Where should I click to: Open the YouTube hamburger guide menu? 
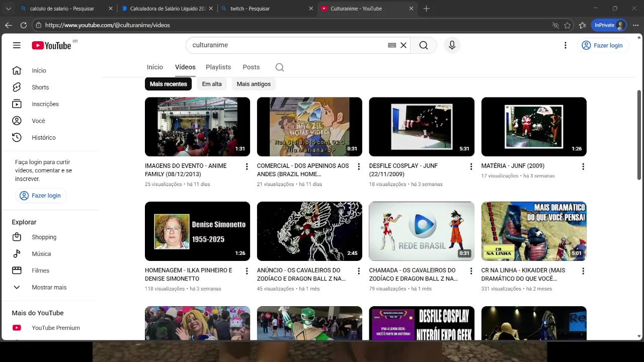pos(17,45)
